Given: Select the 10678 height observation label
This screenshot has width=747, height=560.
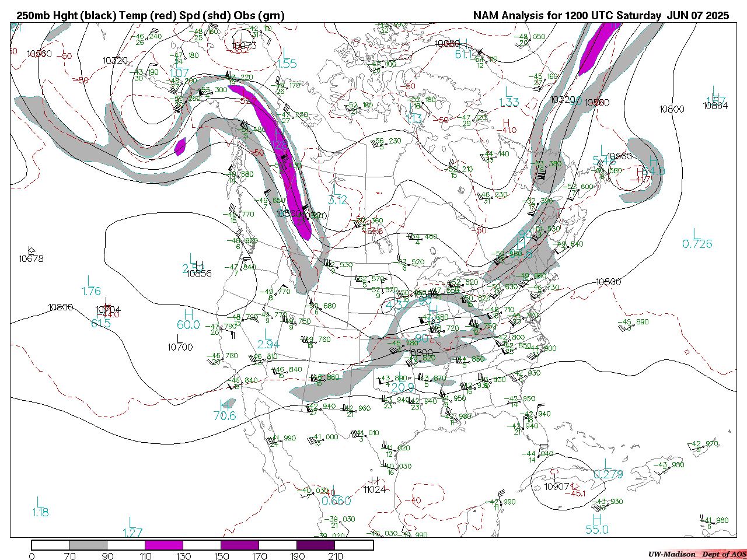Looking at the screenshot, I should [31, 258].
